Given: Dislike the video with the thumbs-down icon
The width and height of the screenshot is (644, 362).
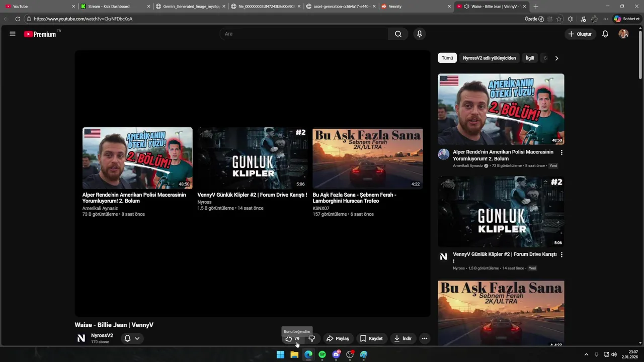Looking at the screenshot, I should (312, 339).
